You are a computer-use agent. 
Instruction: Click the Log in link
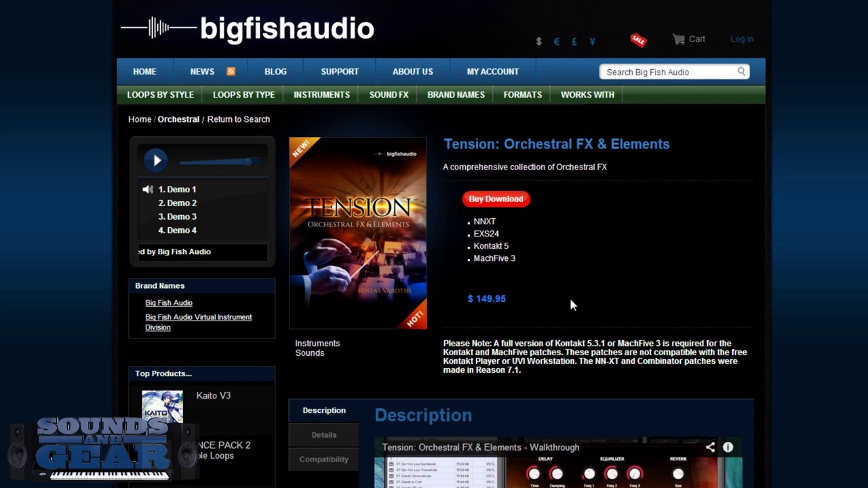(742, 39)
